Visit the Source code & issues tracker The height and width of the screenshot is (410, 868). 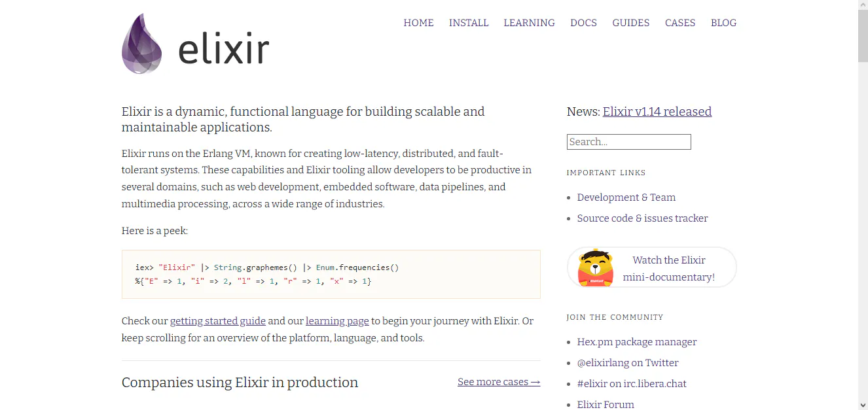(x=642, y=218)
